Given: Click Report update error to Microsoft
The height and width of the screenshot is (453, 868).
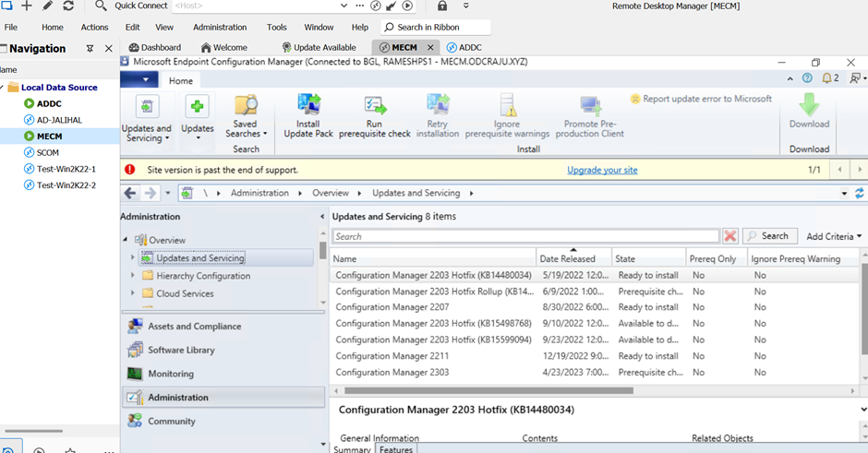Looking at the screenshot, I should (x=701, y=99).
